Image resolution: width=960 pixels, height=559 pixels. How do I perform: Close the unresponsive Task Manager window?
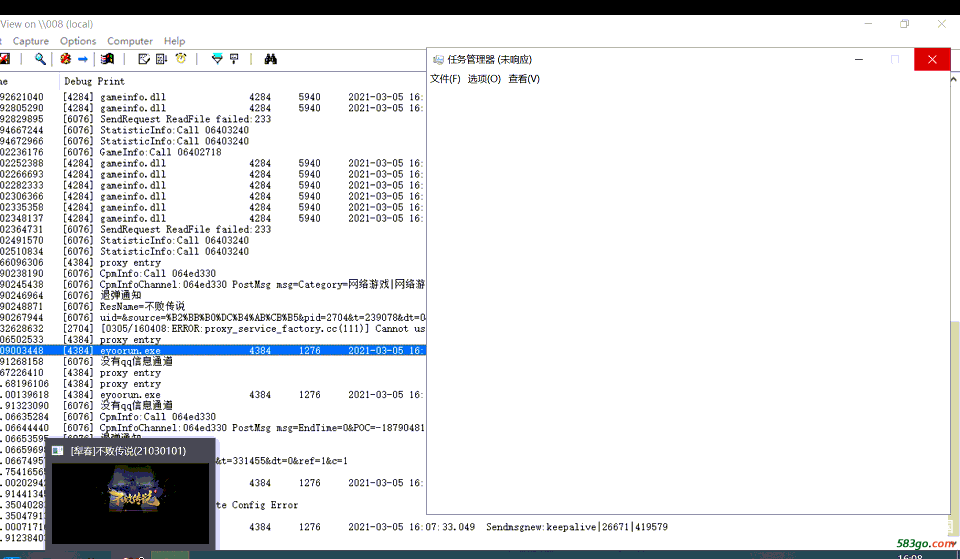click(932, 59)
